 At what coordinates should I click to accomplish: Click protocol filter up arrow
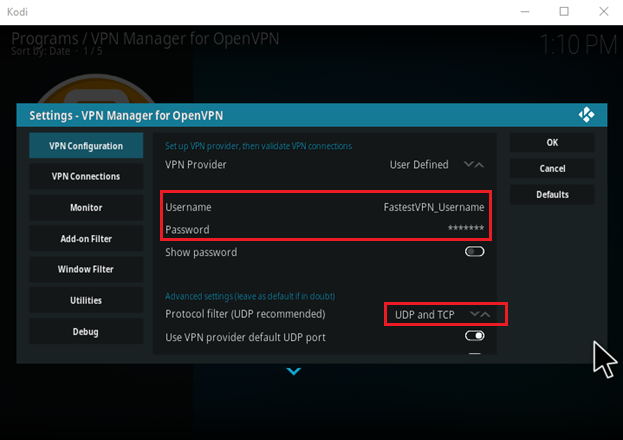pyautogui.click(x=485, y=314)
